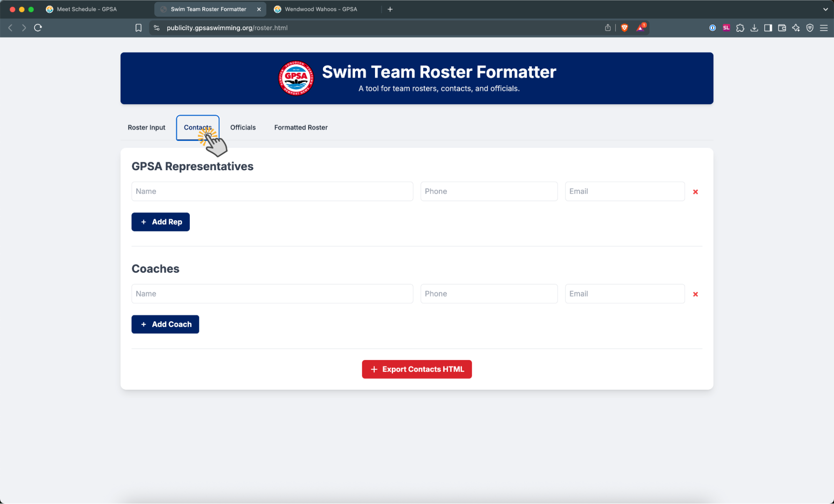Screen dimensions: 834x504
Task: Open the browser downloads icon
Action: 754,28
